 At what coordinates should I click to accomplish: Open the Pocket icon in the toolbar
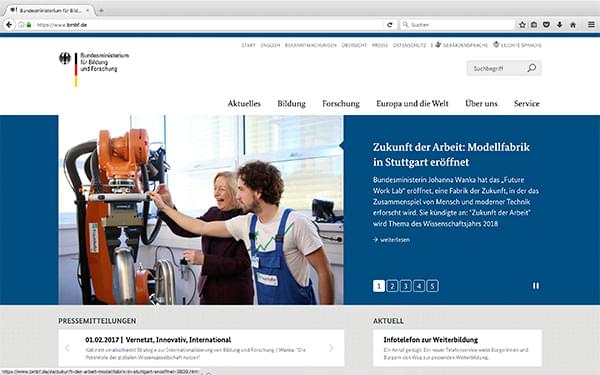tap(546, 25)
